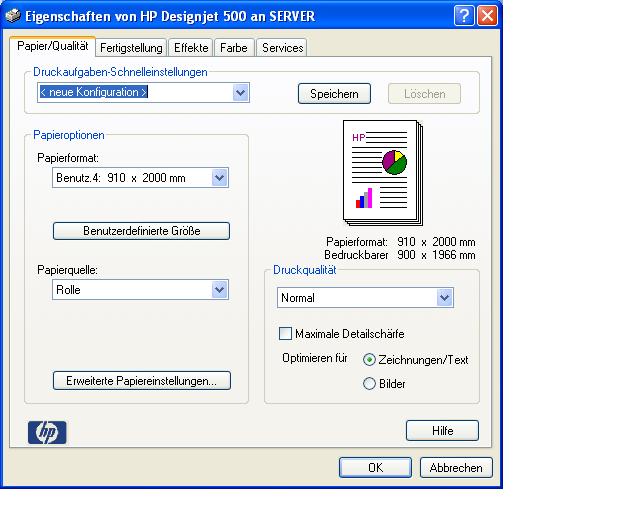The width and height of the screenshot is (640, 512).
Task: Open Benutzerdefinierte Größe dialog
Action: point(142,231)
